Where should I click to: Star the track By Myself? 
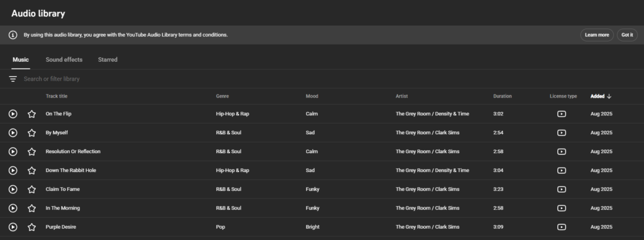coord(31,133)
